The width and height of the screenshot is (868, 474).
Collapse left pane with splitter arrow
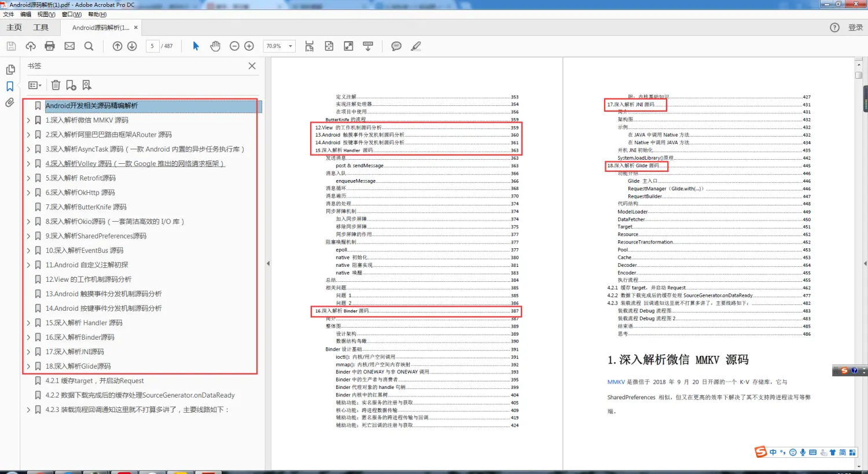[x=268, y=263]
